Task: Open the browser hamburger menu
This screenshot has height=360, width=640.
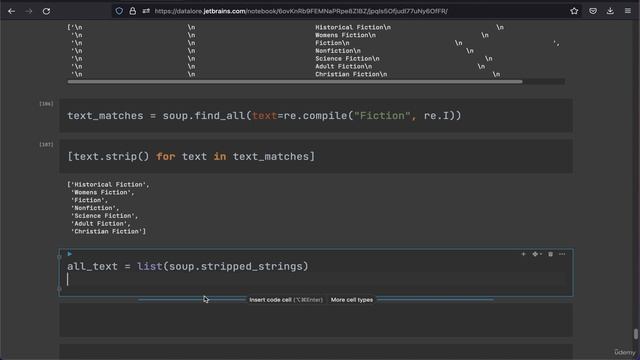Action: point(628,11)
